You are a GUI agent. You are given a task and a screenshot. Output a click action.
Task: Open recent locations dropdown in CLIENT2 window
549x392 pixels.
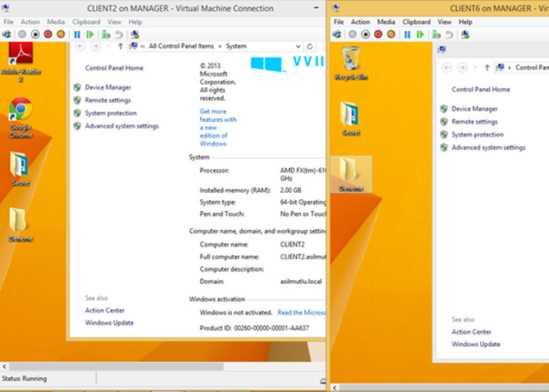[x=109, y=47]
